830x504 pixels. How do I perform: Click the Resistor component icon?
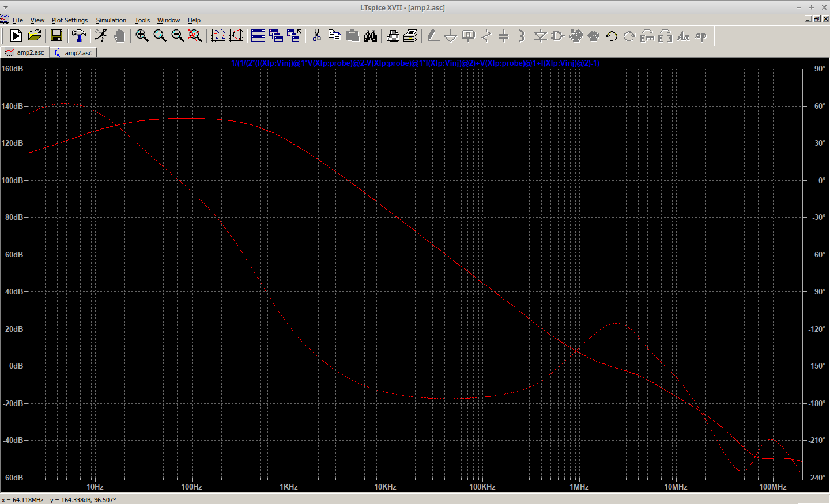[x=486, y=36]
